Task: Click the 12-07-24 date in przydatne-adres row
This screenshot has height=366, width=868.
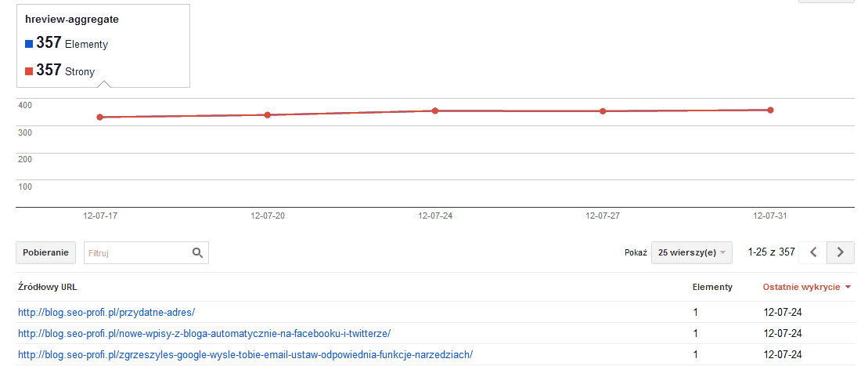Action: click(x=782, y=312)
